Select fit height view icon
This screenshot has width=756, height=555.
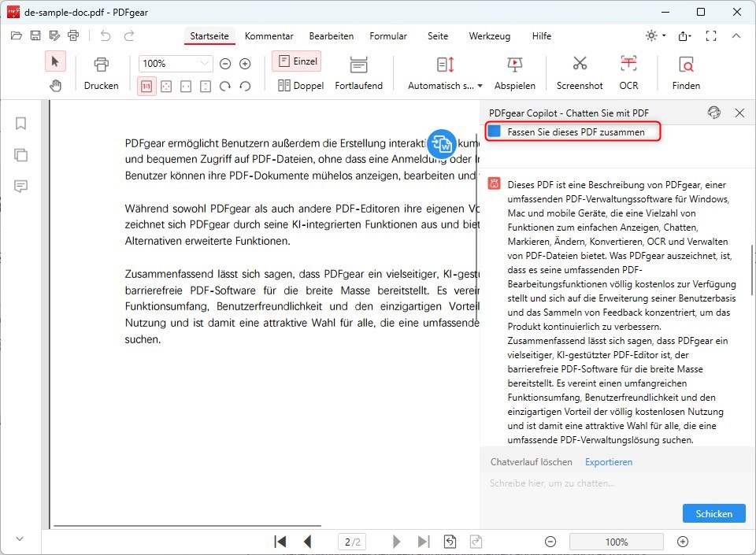coord(206,87)
